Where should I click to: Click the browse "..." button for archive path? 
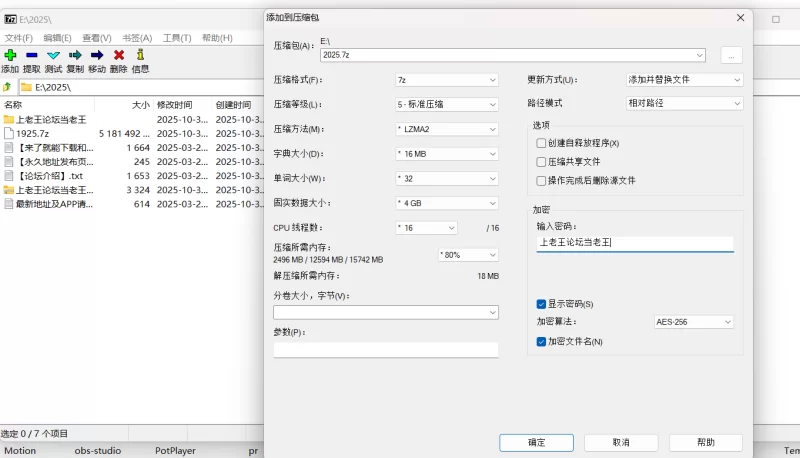731,55
